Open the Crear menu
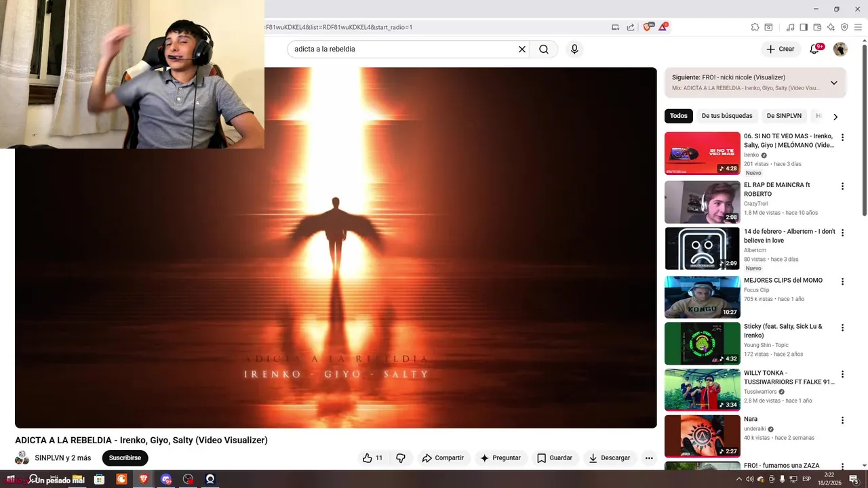 (x=780, y=49)
